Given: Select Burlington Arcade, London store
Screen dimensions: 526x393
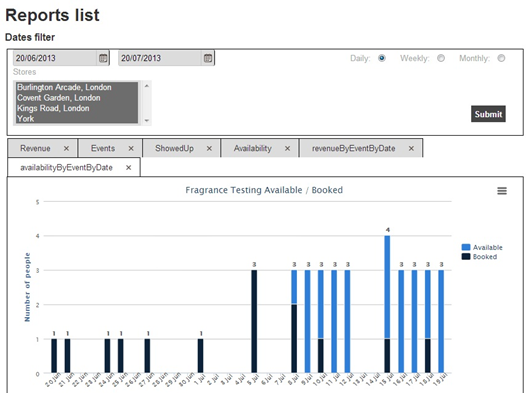Looking at the screenshot, I should pyautogui.click(x=77, y=87).
